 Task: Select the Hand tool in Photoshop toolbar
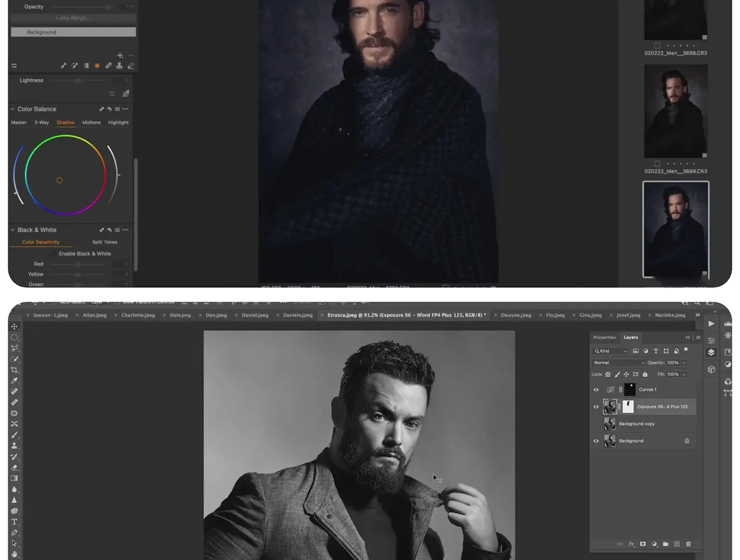pos(14,554)
